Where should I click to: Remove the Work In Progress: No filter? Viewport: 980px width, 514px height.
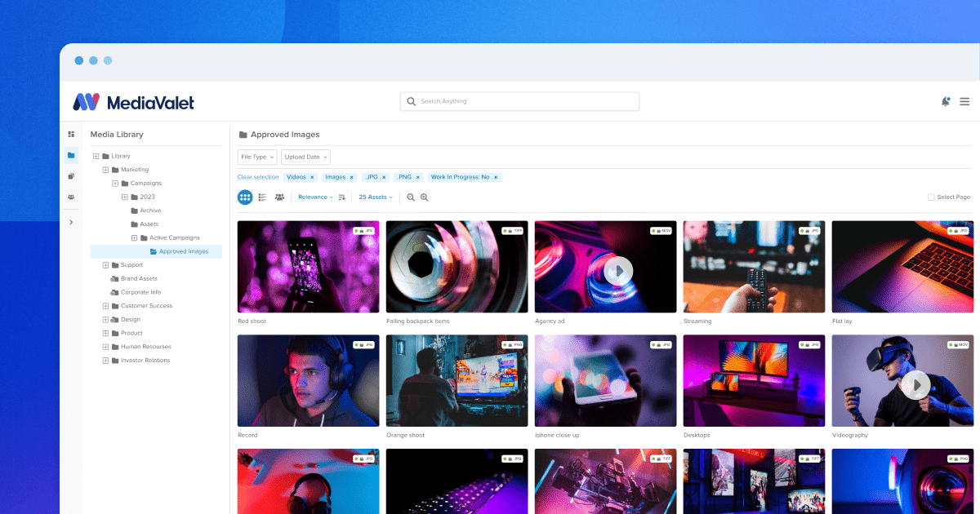(496, 177)
